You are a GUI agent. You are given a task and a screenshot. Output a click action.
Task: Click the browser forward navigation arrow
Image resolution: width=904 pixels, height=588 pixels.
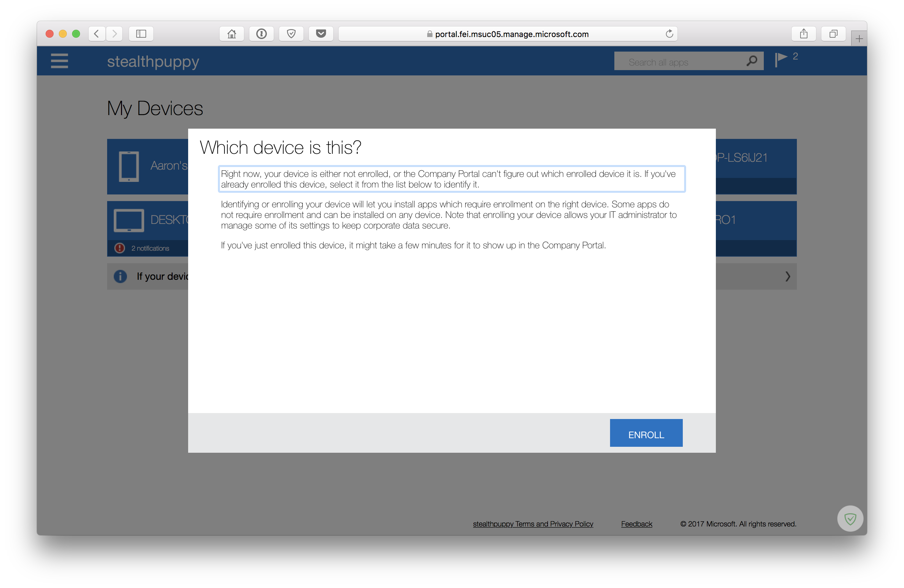(115, 34)
